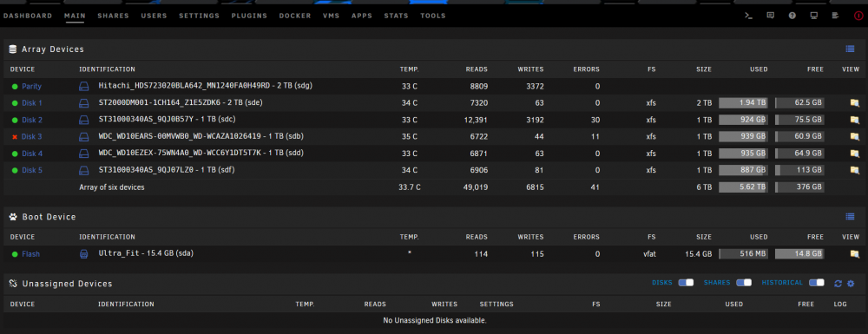
Task: Click the Disk 2 drive icon
Action: pos(83,120)
